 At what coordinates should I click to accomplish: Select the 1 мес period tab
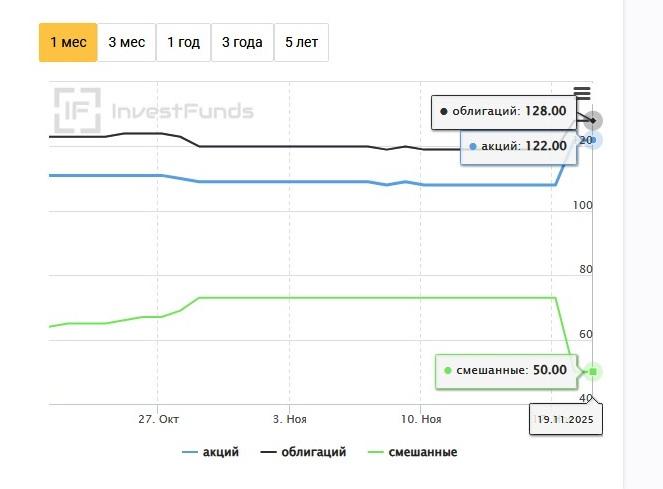[x=68, y=43]
